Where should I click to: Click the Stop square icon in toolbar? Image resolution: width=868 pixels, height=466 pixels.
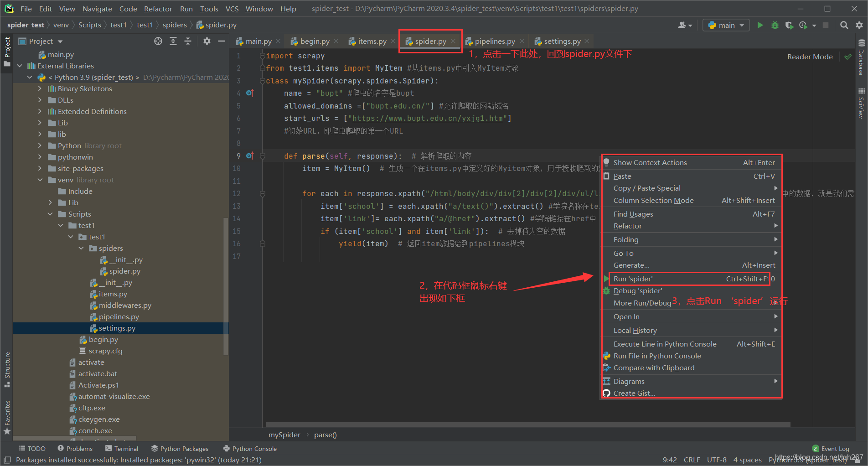(826, 25)
